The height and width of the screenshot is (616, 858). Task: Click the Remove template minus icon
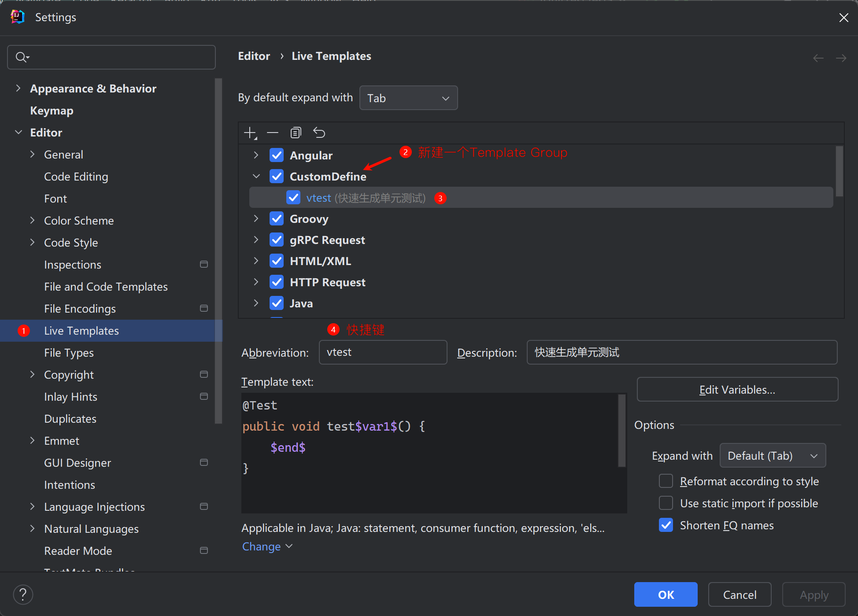(273, 133)
